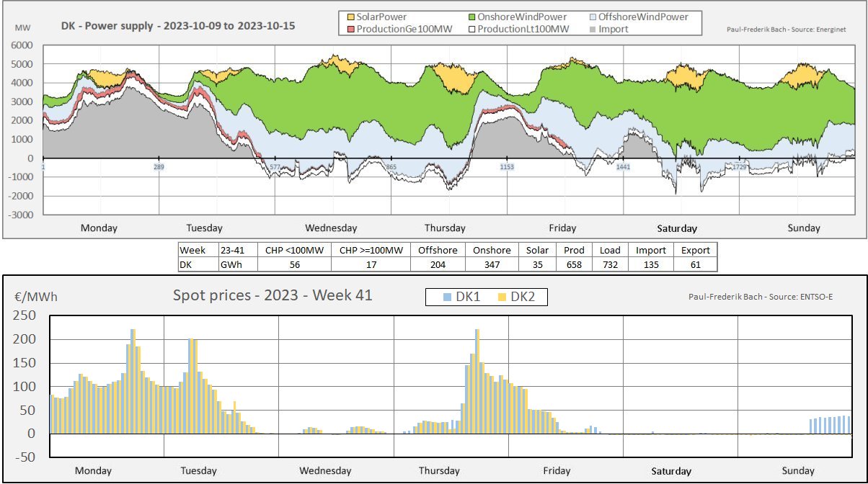
Task: Click the Export column header
Action: click(x=695, y=250)
